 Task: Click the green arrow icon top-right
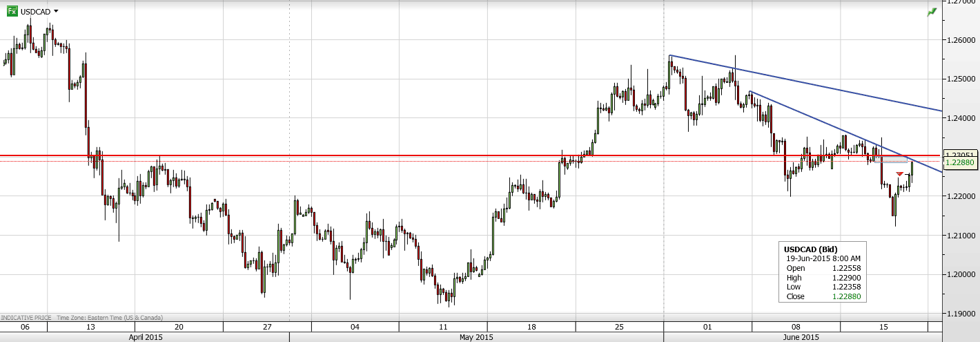click(x=932, y=12)
